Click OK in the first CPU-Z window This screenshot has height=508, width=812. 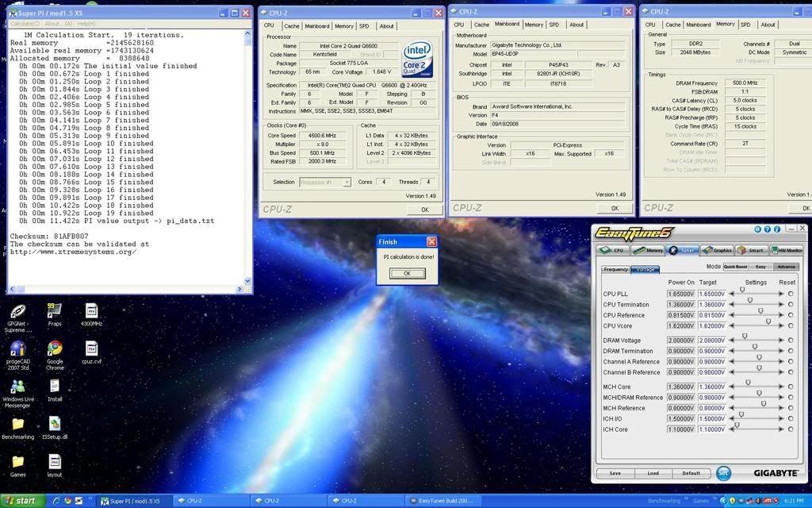click(425, 210)
